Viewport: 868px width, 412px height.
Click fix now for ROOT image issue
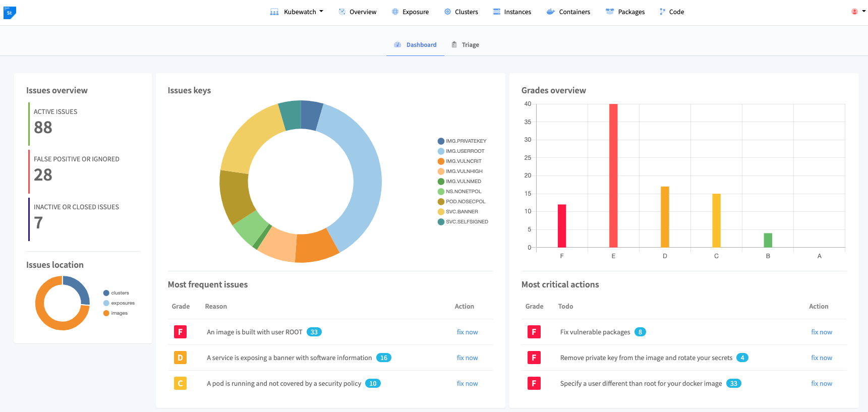467,332
